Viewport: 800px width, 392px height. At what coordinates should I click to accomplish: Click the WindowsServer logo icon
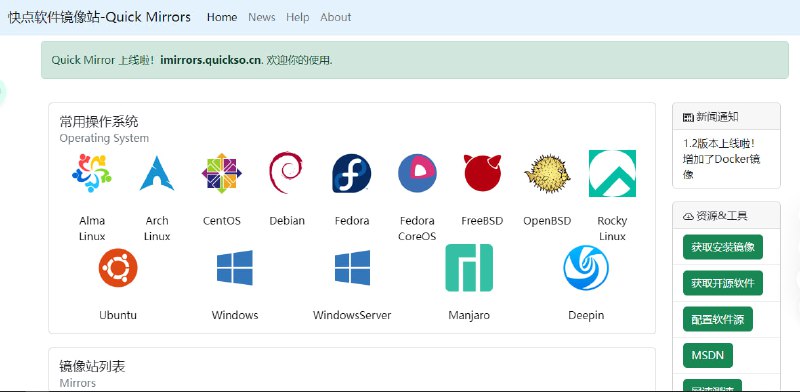coord(352,267)
